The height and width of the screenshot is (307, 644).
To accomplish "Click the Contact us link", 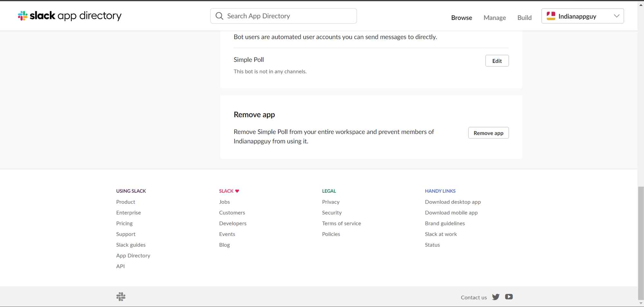I will point(474,298).
